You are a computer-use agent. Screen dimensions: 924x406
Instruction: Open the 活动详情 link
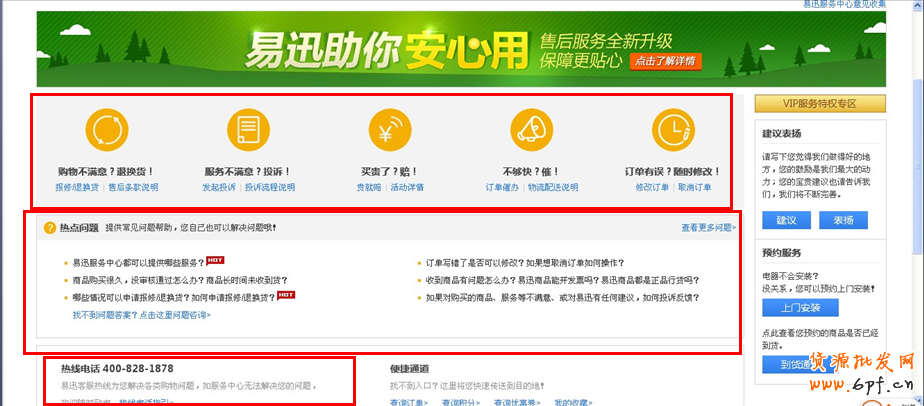coord(407,187)
